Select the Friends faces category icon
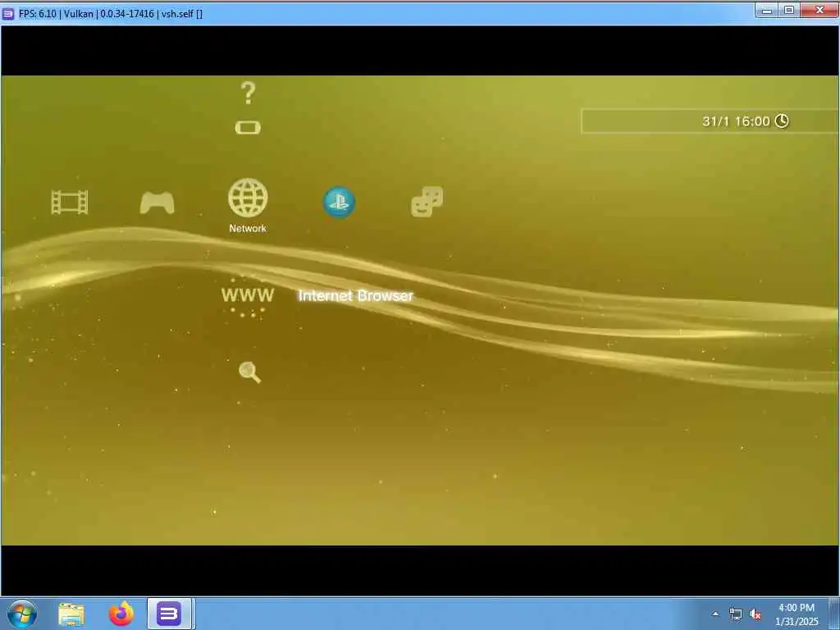 (427, 202)
